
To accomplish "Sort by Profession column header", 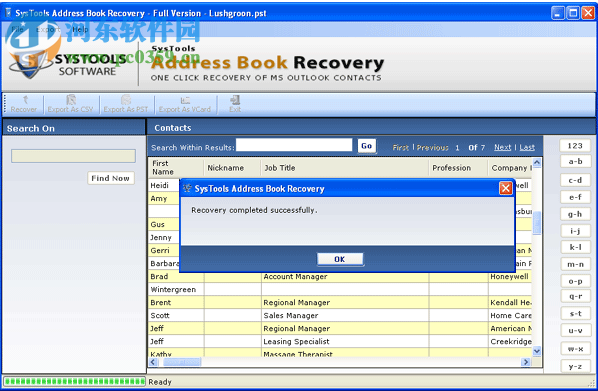I will (x=458, y=167).
